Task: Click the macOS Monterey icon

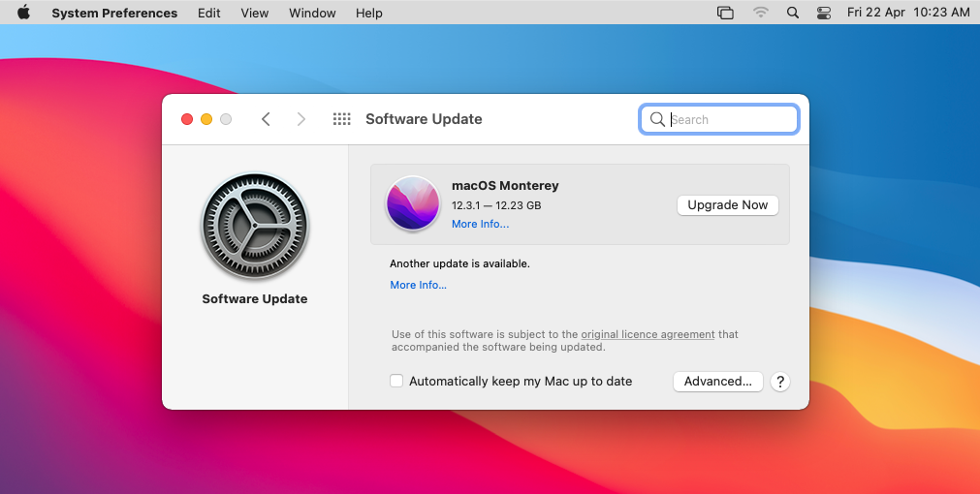Action: click(413, 203)
